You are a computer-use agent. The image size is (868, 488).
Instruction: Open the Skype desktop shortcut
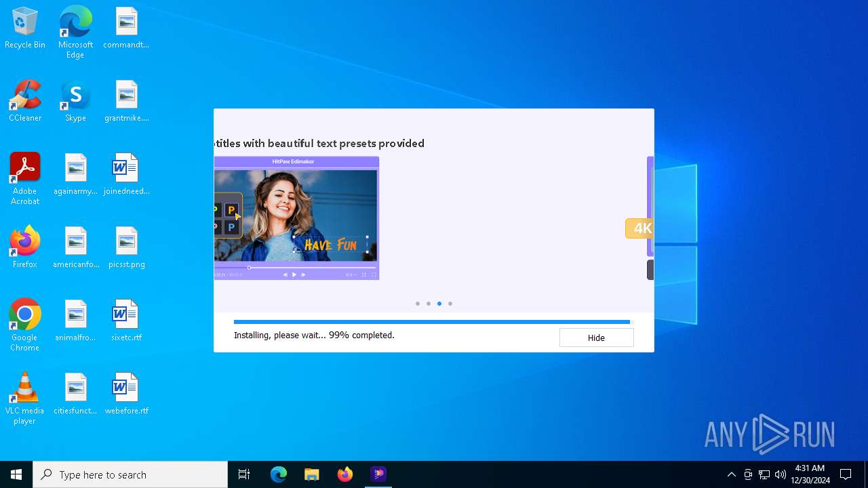pyautogui.click(x=75, y=102)
